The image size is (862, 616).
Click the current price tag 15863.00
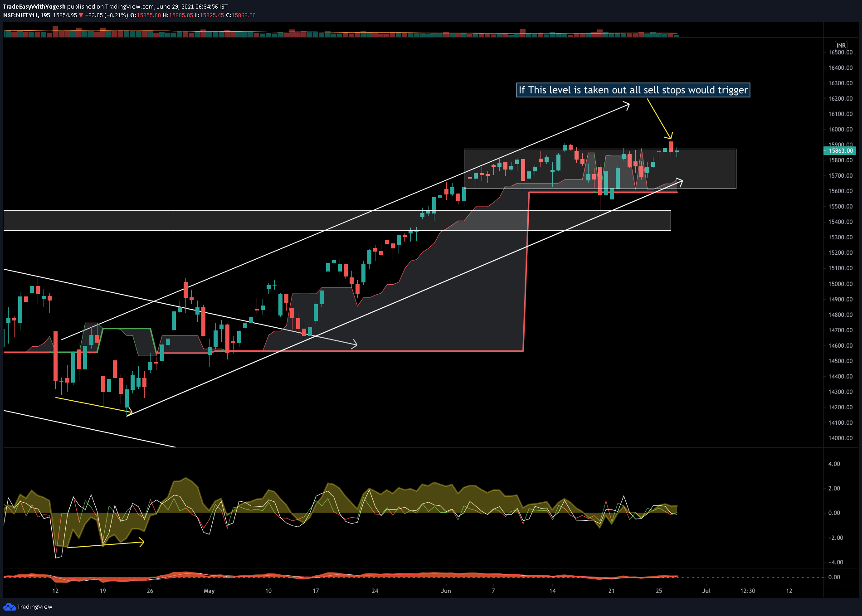[x=839, y=150]
